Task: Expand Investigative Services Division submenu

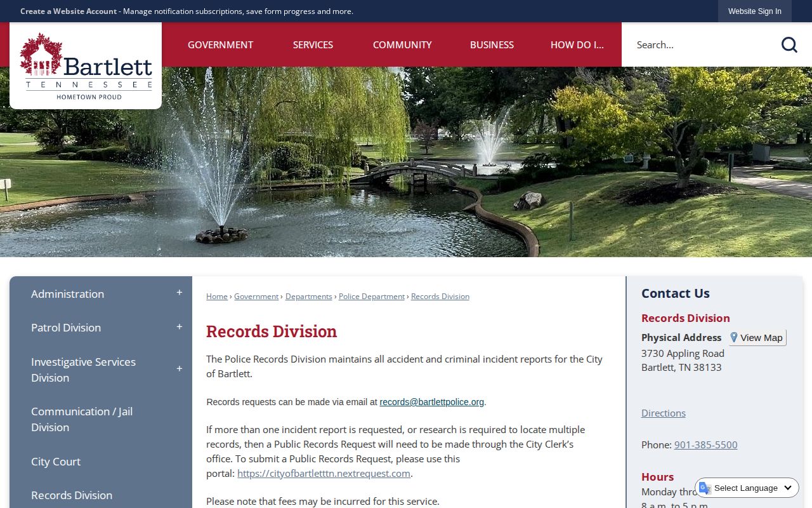Action: click(180, 369)
